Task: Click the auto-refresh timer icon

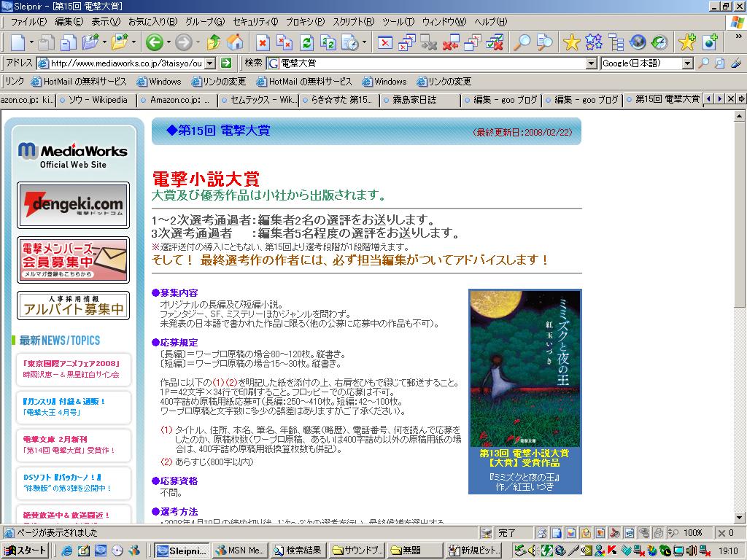Action: pos(350,42)
